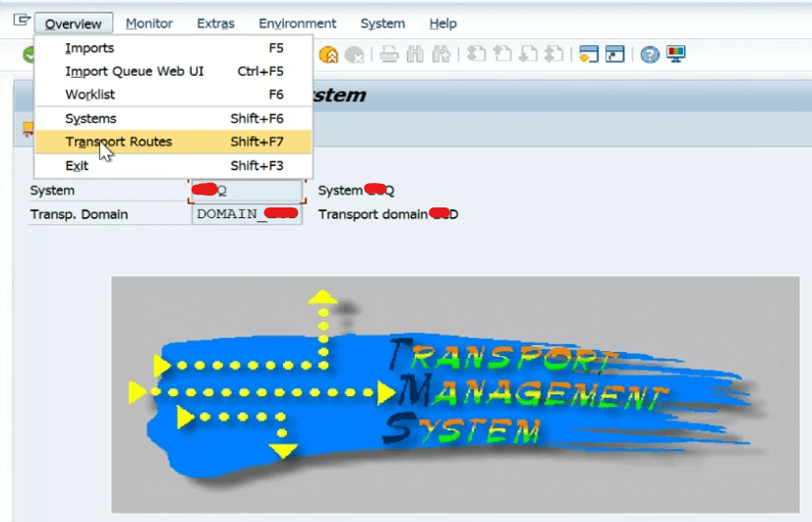The height and width of the screenshot is (522, 812).
Task: Select Transport Routes from Overview menu
Action: pos(173,142)
